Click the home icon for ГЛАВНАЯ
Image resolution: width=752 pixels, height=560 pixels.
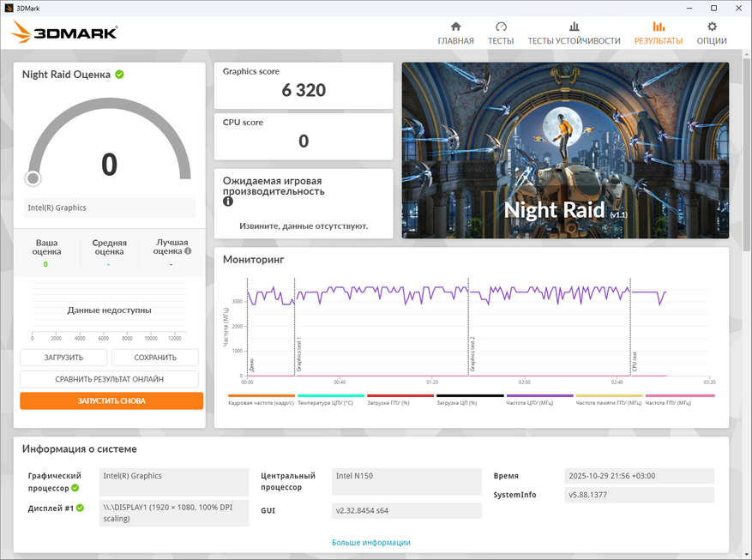[455, 27]
